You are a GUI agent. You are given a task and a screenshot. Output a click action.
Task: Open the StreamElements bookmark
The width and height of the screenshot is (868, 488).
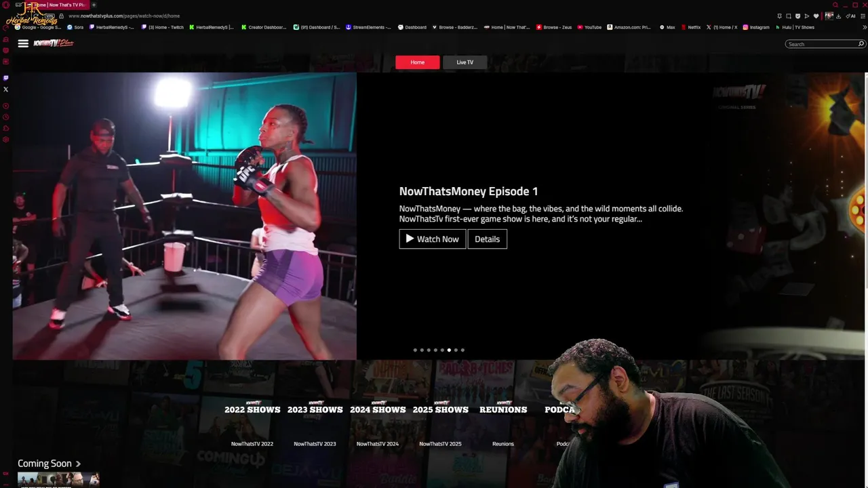pyautogui.click(x=368, y=27)
